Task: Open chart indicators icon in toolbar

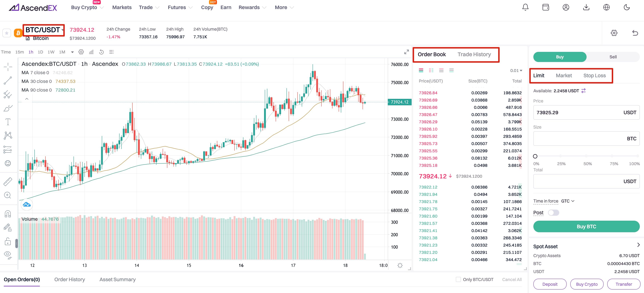Action: click(x=91, y=52)
